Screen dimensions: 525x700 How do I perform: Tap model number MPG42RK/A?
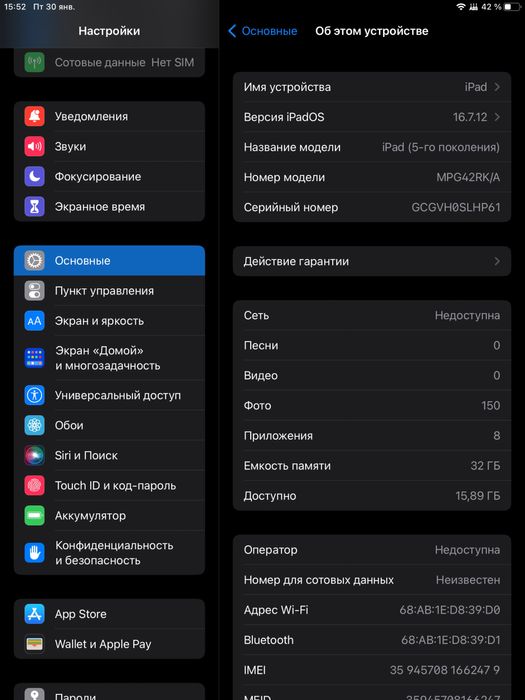[x=468, y=177]
